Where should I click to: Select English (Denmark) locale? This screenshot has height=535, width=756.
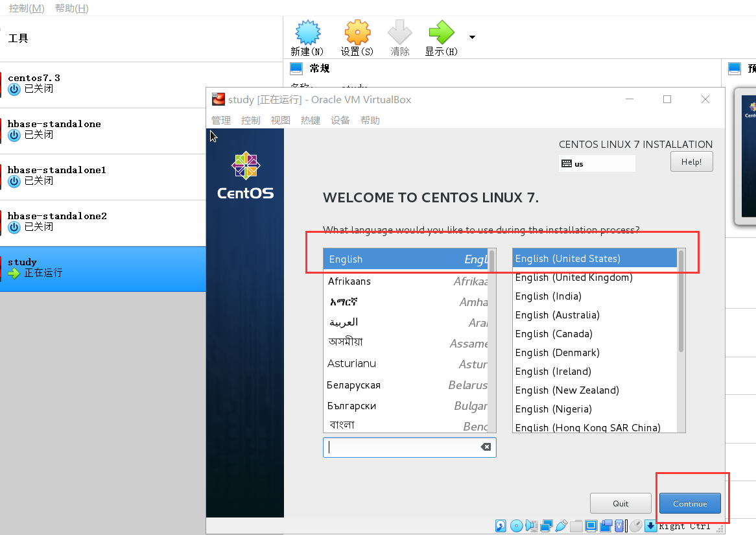pos(595,353)
